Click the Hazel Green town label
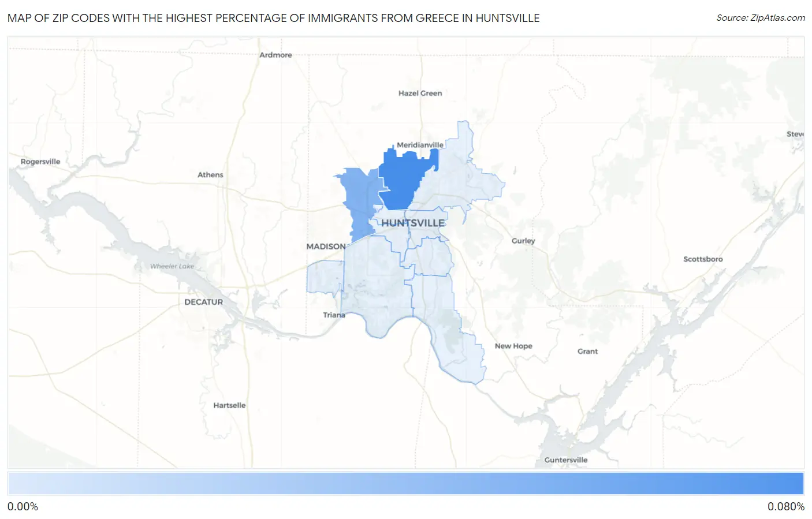Image resolution: width=812 pixels, height=519 pixels. tap(420, 93)
